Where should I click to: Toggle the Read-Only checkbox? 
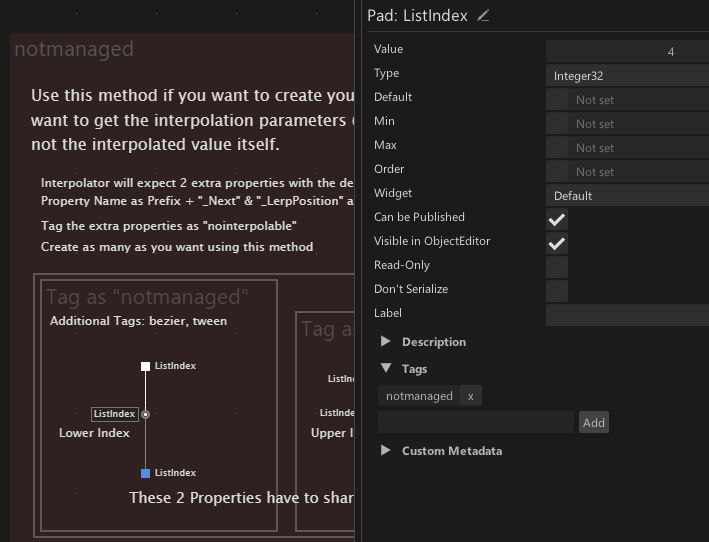tap(557, 267)
